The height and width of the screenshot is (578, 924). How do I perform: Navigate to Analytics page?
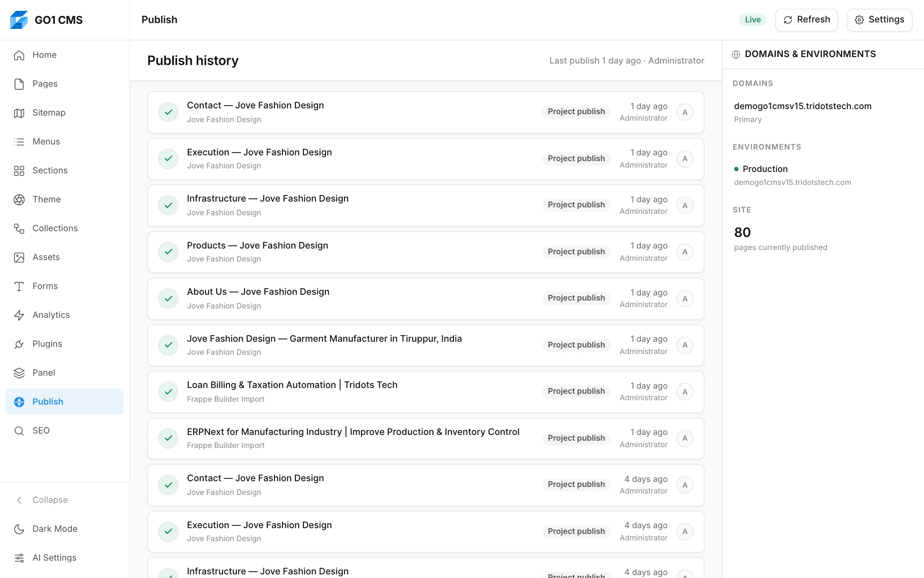click(x=65, y=315)
